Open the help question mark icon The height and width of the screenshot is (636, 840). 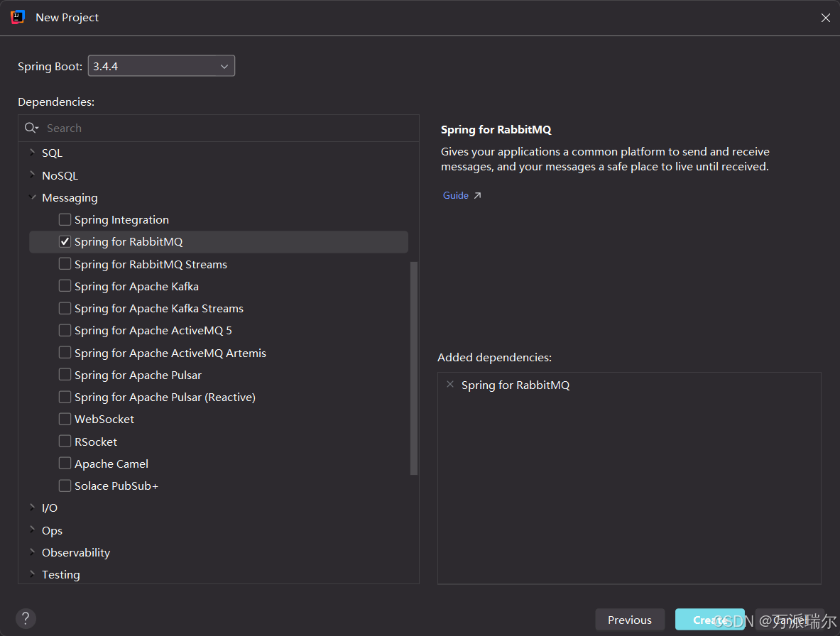tap(25, 618)
